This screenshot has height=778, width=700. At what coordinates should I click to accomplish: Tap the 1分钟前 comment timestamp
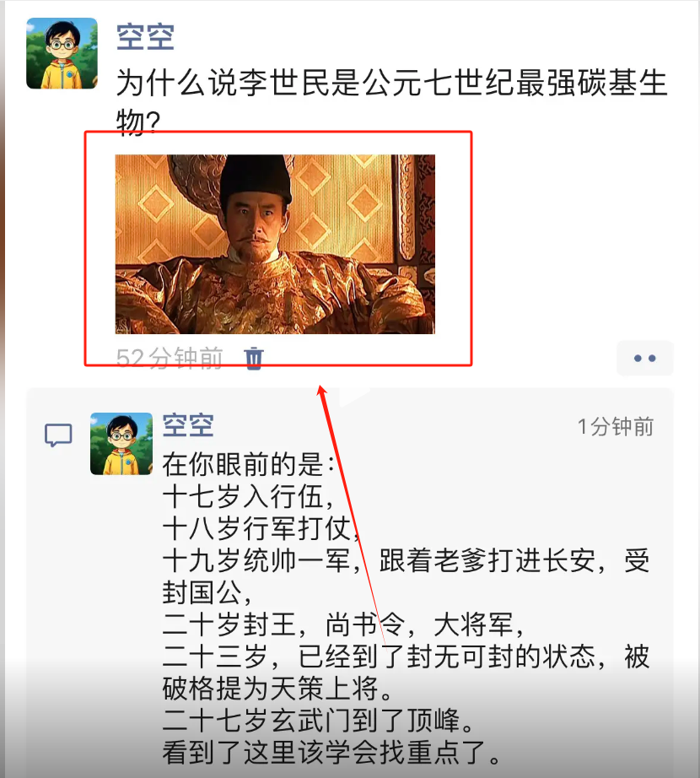coord(616,427)
